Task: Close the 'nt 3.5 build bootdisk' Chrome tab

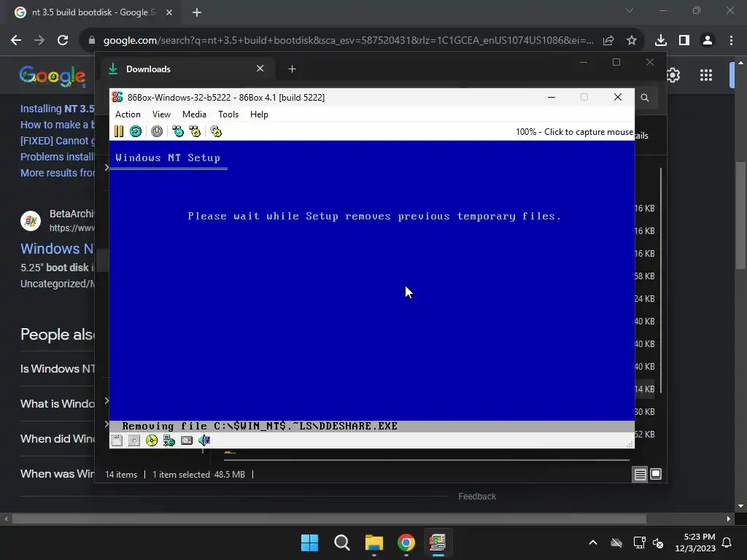Action: click(169, 12)
